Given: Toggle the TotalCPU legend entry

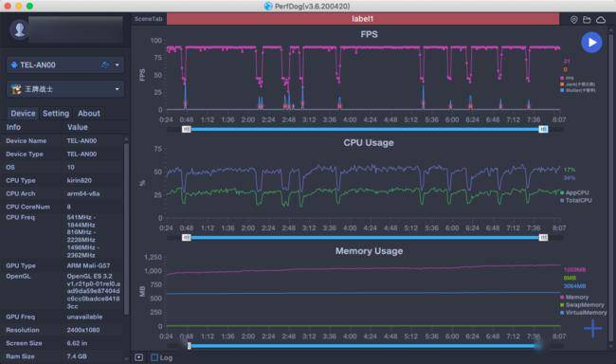Looking at the screenshot, I should tap(576, 200).
